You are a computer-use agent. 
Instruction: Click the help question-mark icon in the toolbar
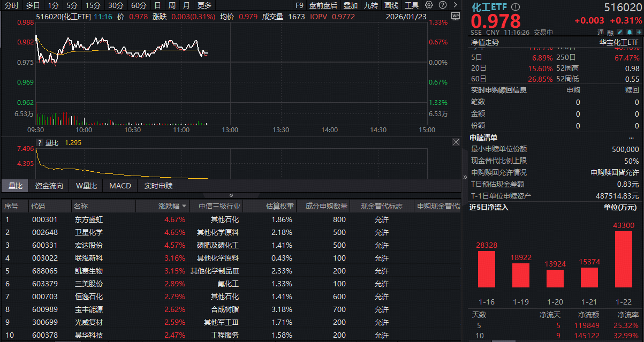coord(442,5)
